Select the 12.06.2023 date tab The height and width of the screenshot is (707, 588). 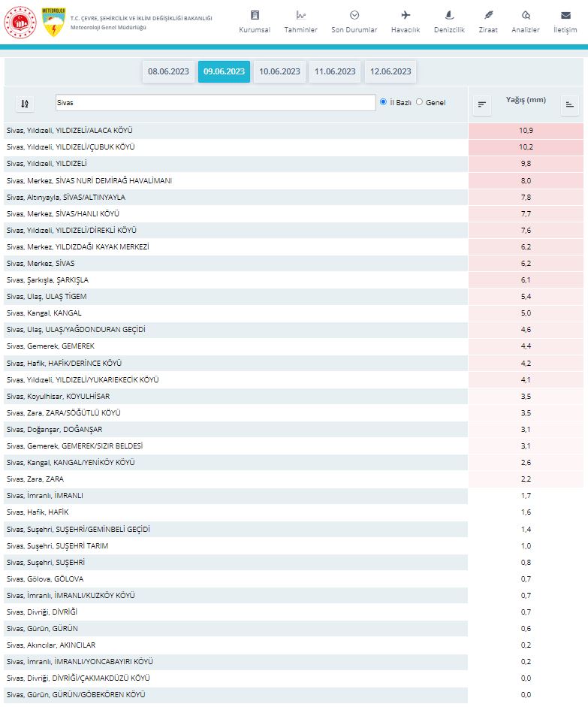(x=390, y=71)
